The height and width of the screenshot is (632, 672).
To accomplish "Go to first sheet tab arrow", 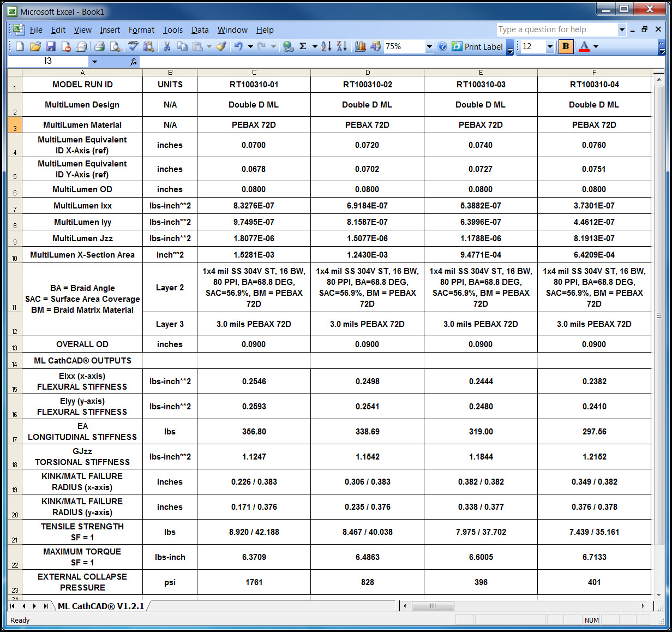I will [13, 606].
